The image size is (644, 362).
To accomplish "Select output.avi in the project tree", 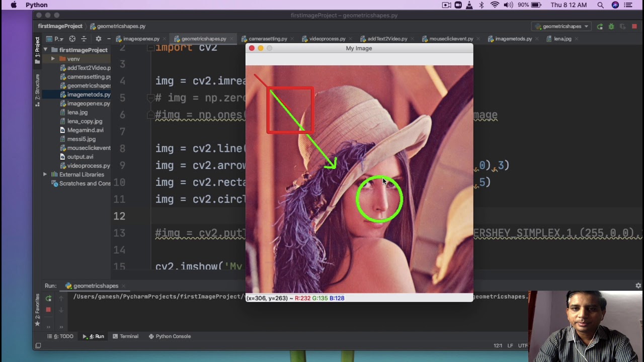I will coord(76,157).
